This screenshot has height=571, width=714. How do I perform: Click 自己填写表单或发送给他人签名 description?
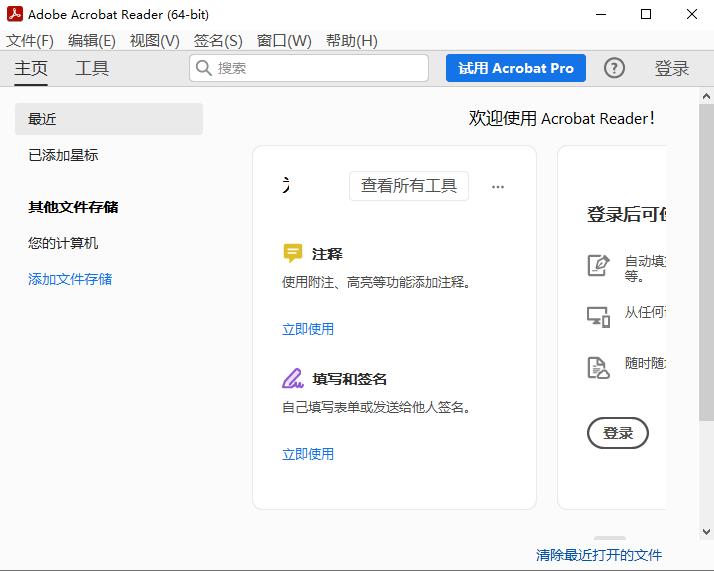[x=376, y=407]
